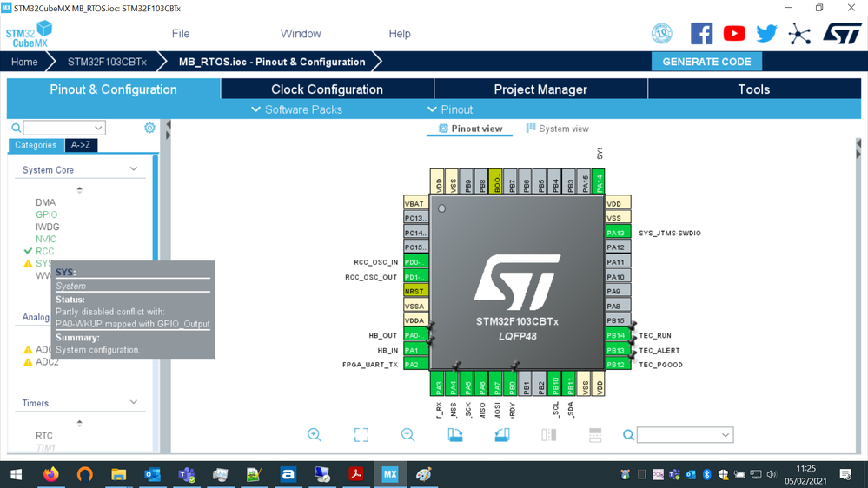Click pin PB12 on the chip

coord(618,364)
